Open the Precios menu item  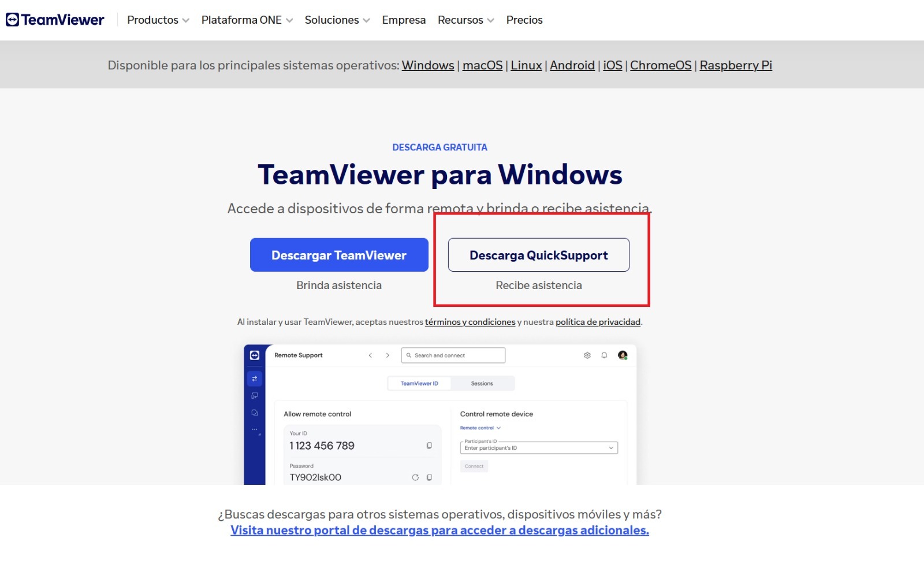click(524, 20)
